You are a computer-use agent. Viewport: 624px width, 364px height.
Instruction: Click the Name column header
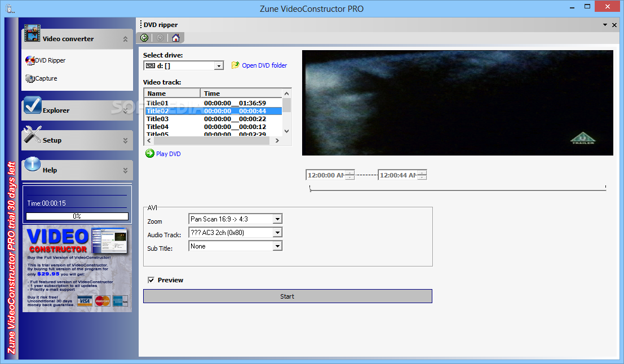coord(172,94)
